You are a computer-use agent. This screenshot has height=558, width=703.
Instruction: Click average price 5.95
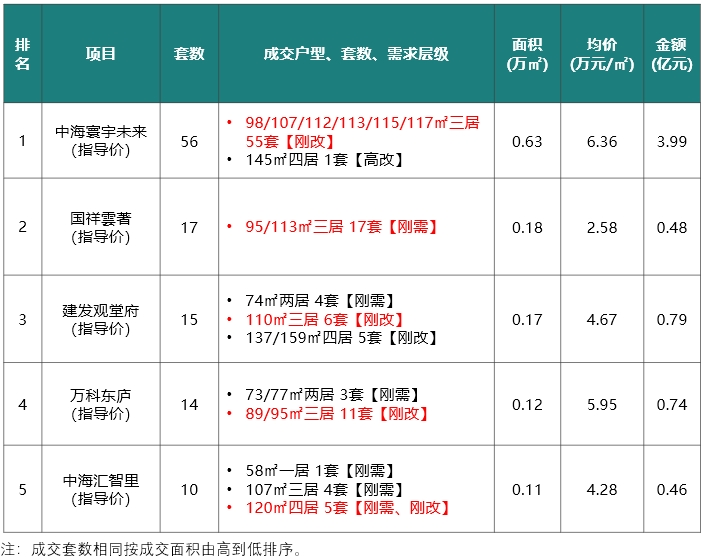click(x=602, y=405)
